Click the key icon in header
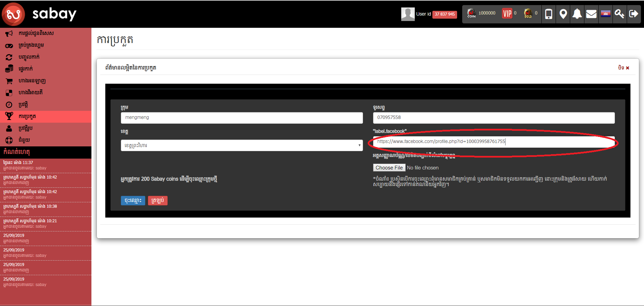This screenshot has width=644, height=306. point(619,14)
